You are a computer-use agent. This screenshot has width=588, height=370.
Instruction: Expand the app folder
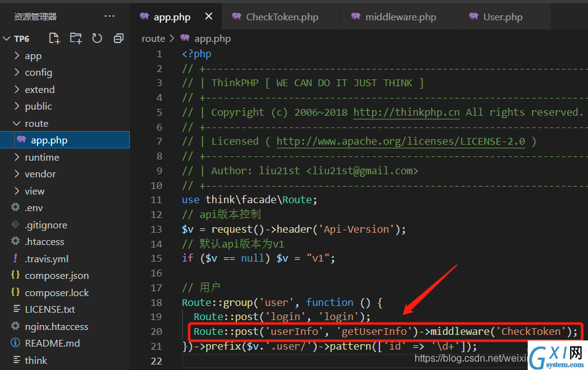click(17, 55)
